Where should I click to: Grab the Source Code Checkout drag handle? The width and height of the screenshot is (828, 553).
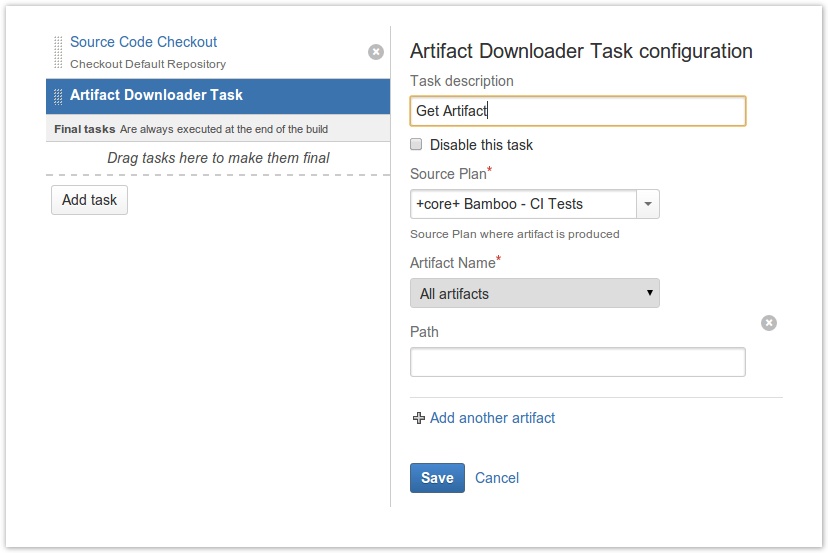[58, 52]
